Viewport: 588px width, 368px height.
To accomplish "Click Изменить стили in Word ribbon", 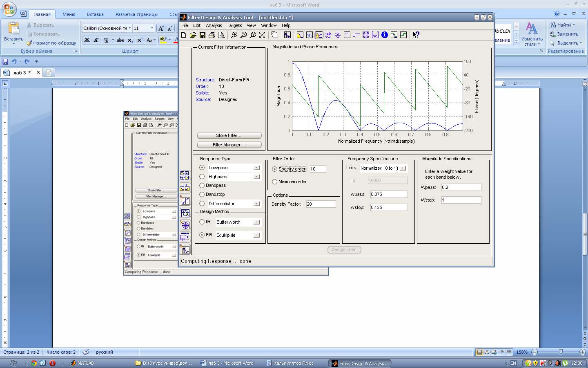I will point(532,34).
